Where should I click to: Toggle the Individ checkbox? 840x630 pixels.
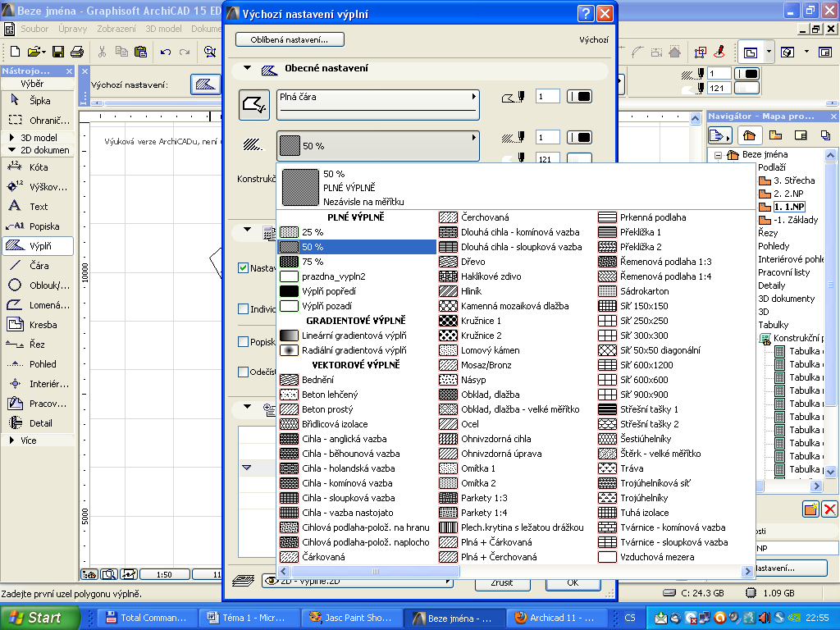(243, 309)
